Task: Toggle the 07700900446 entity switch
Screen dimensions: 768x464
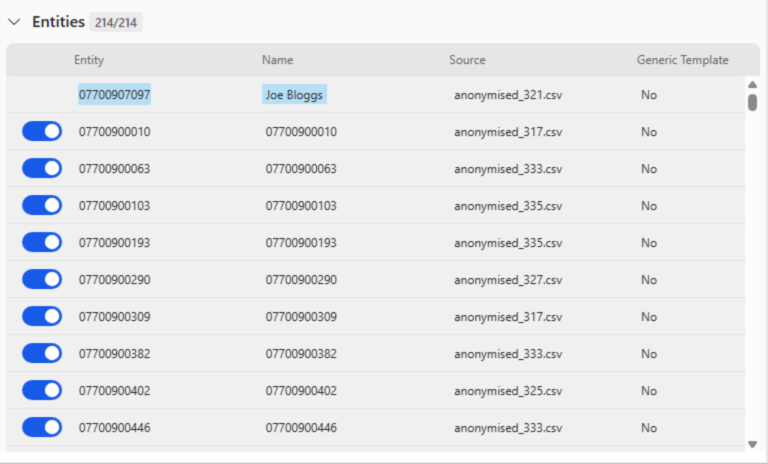Action: pos(42,428)
